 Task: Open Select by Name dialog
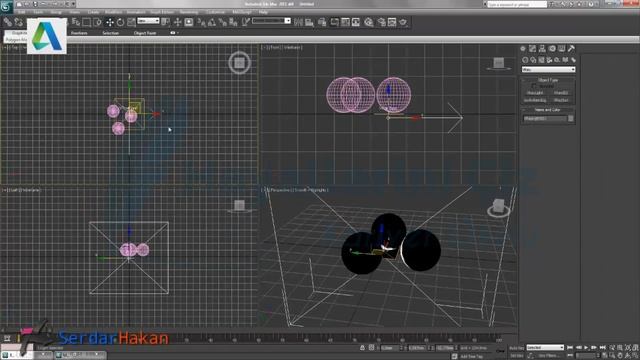tap(76, 22)
